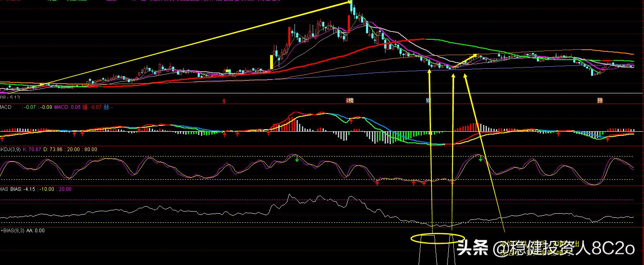
Task: Click the large red candle near the price peak
Action: click(349, 24)
